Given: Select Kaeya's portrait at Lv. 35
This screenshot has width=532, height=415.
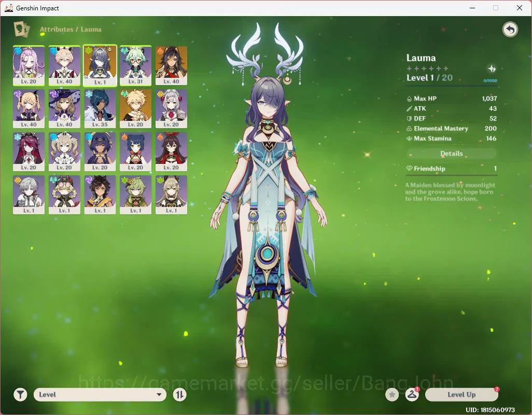Looking at the screenshot, I should tap(100, 108).
